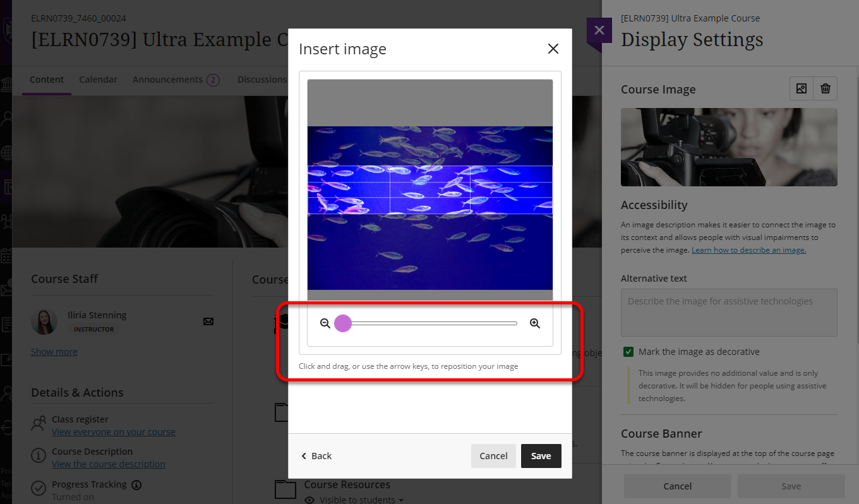
Task: Open View everyone on your course link
Action: point(114,432)
